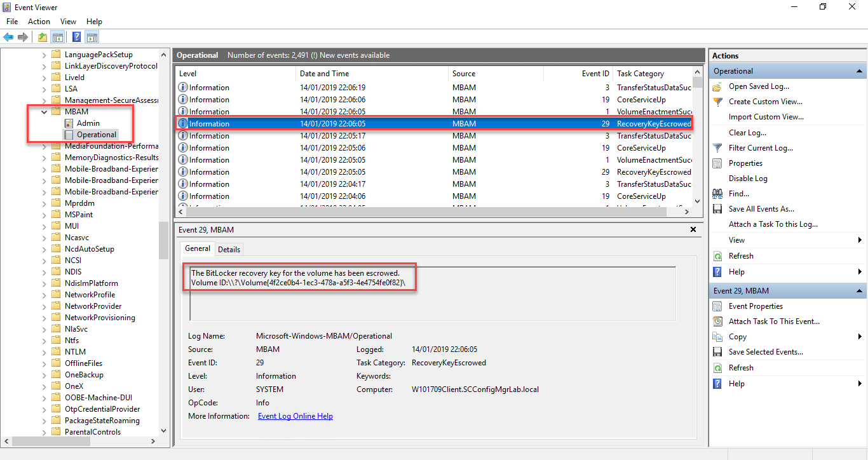
Task: Open the Event Properties action icon
Action: [717, 306]
